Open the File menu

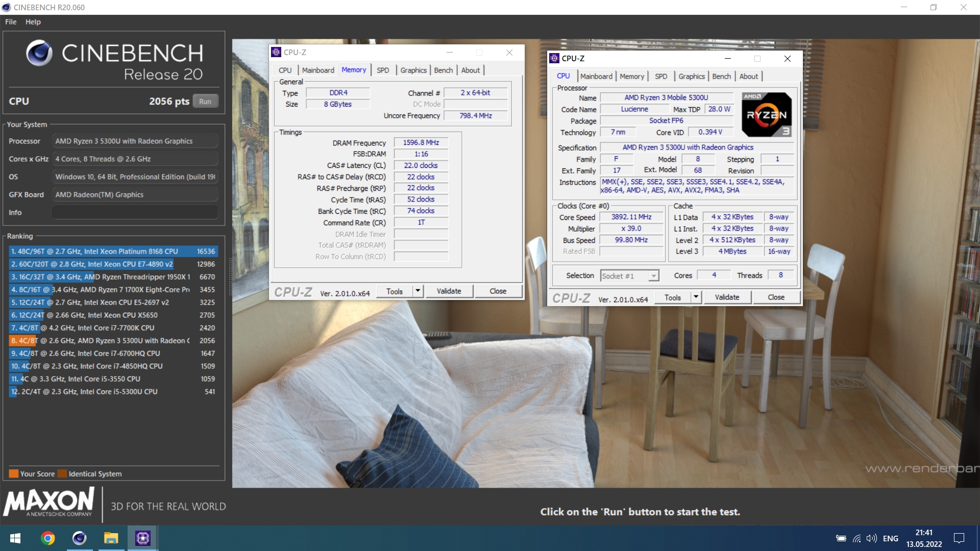tap(11, 22)
